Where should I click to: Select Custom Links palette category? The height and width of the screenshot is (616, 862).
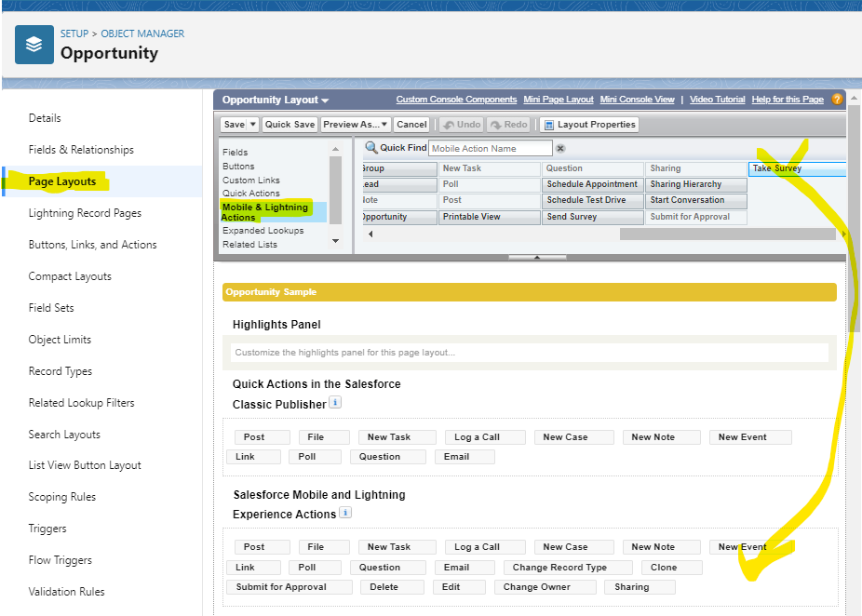click(250, 180)
